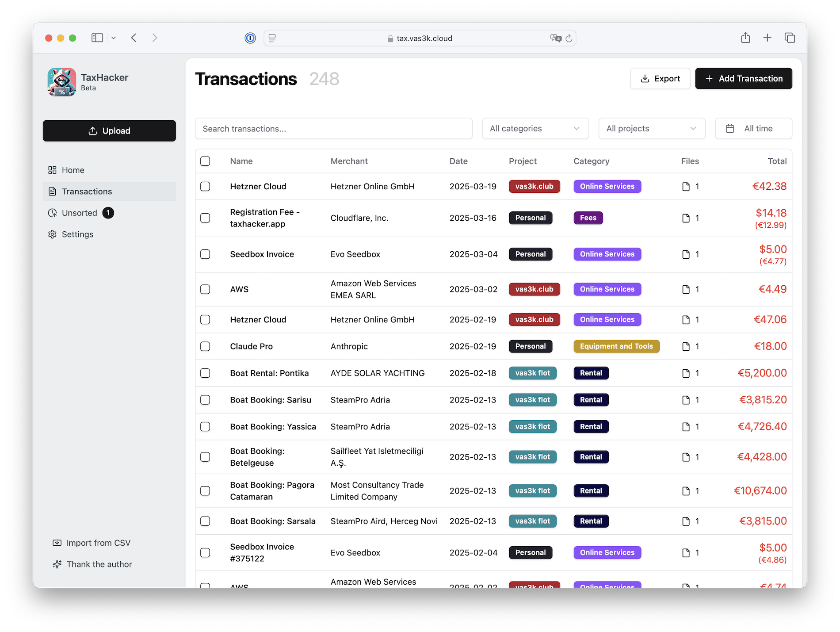Sort by the Date column header

(458, 161)
